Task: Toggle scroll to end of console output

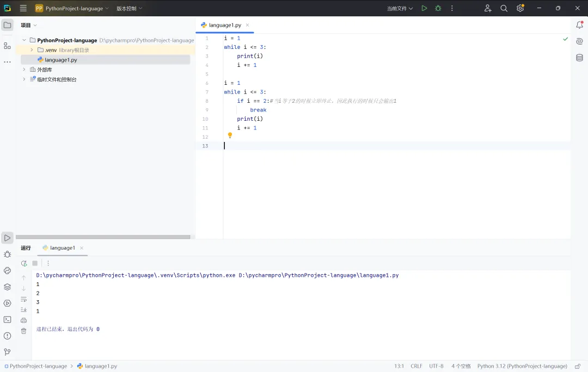Action: pos(23,310)
